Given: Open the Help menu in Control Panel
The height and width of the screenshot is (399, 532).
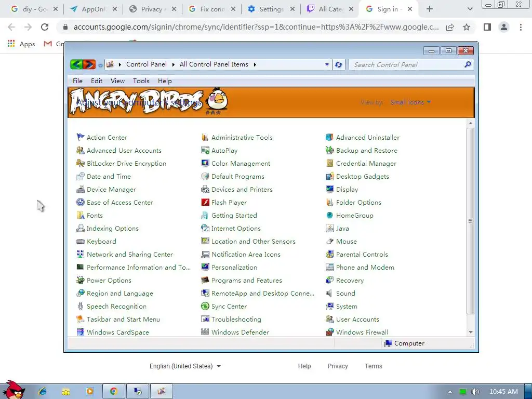Looking at the screenshot, I should tap(165, 81).
